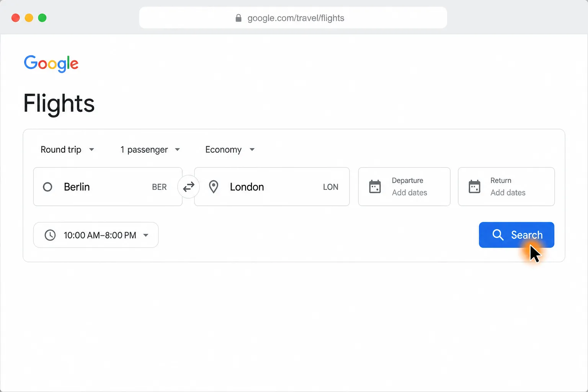Click the swap origin and destination arrows
The image size is (588, 392).
pos(188,187)
